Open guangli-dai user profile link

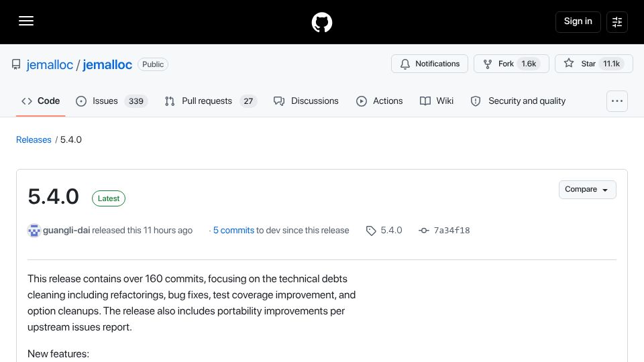[x=66, y=230]
